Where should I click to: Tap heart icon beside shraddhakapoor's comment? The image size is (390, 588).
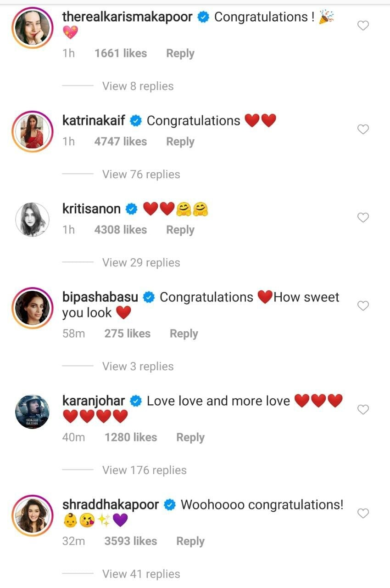click(x=363, y=514)
